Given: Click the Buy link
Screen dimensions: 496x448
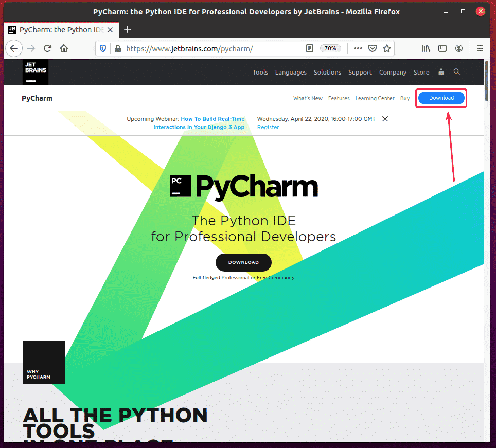Looking at the screenshot, I should pos(404,98).
